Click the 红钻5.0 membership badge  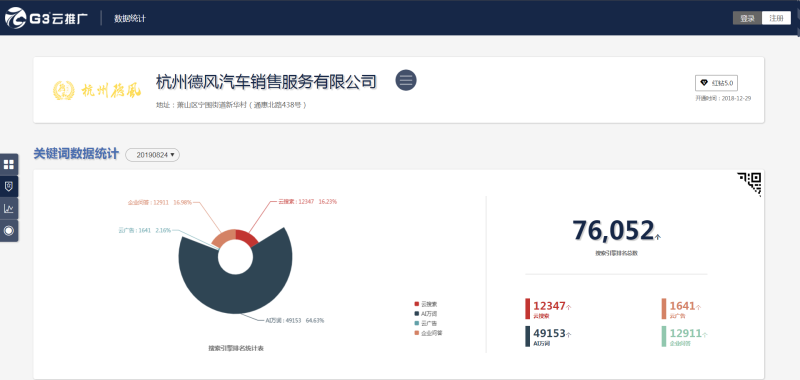717,83
